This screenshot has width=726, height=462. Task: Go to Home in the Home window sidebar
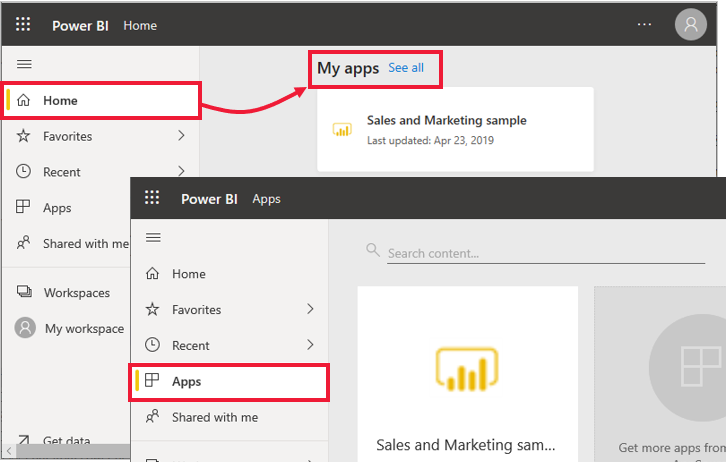[101, 100]
